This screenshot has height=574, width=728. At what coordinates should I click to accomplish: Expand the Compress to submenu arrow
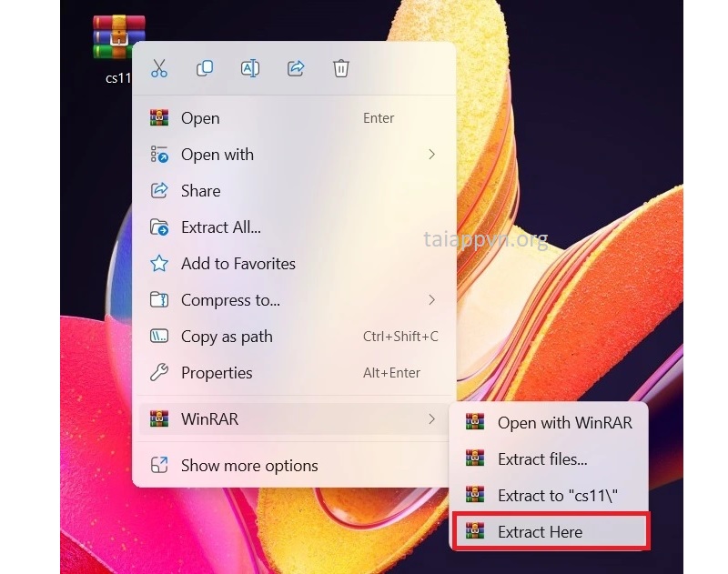click(x=431, y=300)
